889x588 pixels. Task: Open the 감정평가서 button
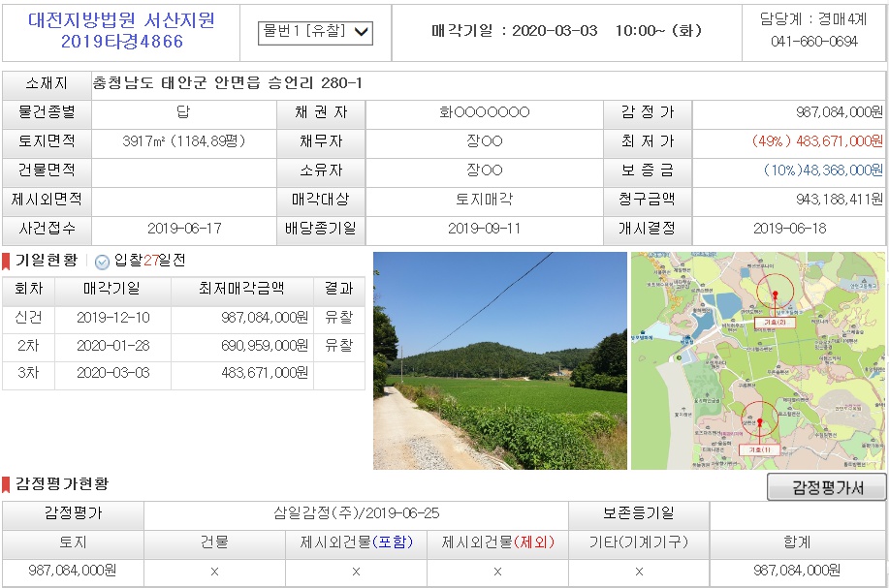point(827,487)
